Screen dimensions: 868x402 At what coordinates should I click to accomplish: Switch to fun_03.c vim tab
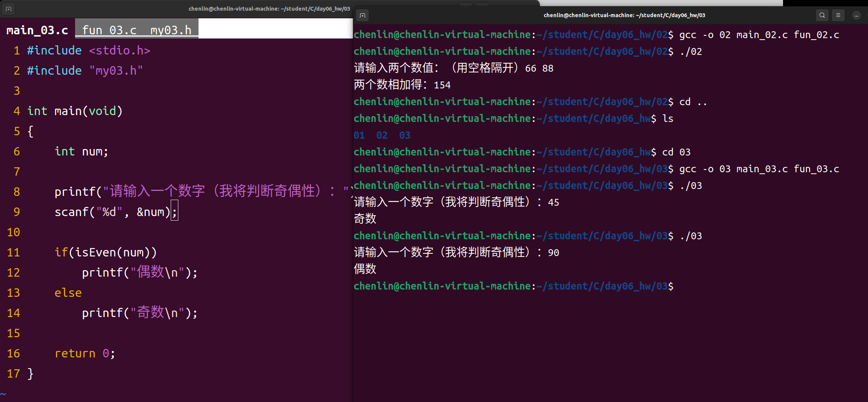109,30
